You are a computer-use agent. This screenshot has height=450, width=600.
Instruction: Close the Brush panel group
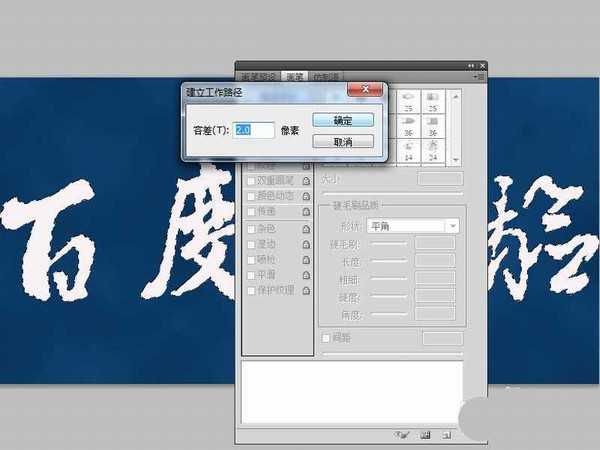click(483, 66)
